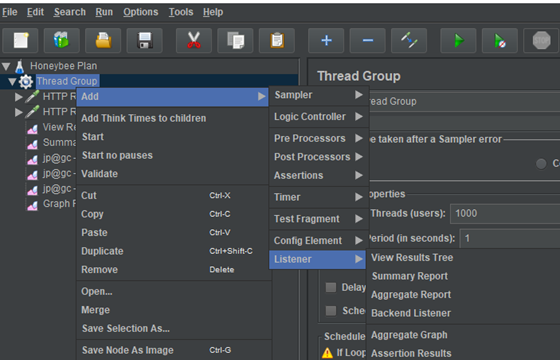Save the plan with the floppy icon
The width and height of the screenshot is (560, 360).
click(x=144, y=40)
